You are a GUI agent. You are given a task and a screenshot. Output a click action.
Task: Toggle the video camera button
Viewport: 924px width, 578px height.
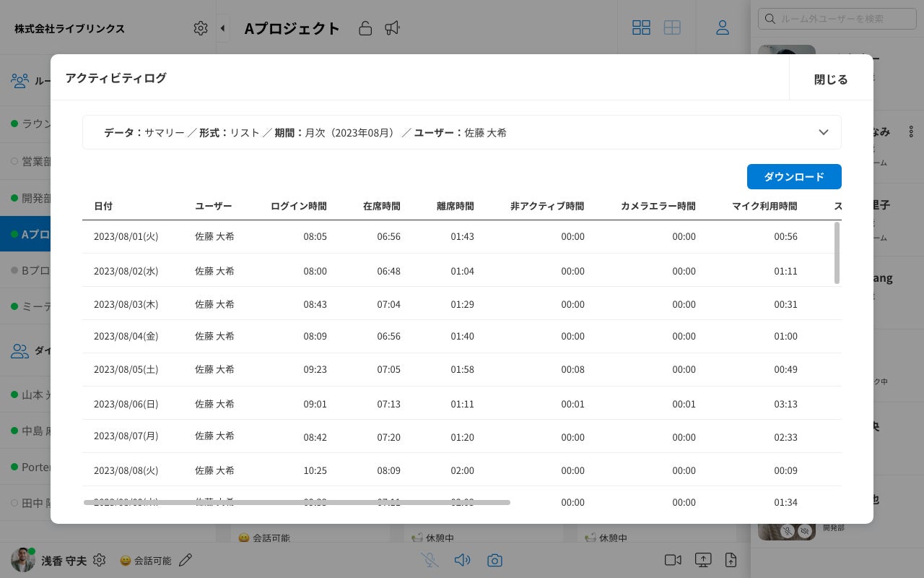[x=673, y=560]
